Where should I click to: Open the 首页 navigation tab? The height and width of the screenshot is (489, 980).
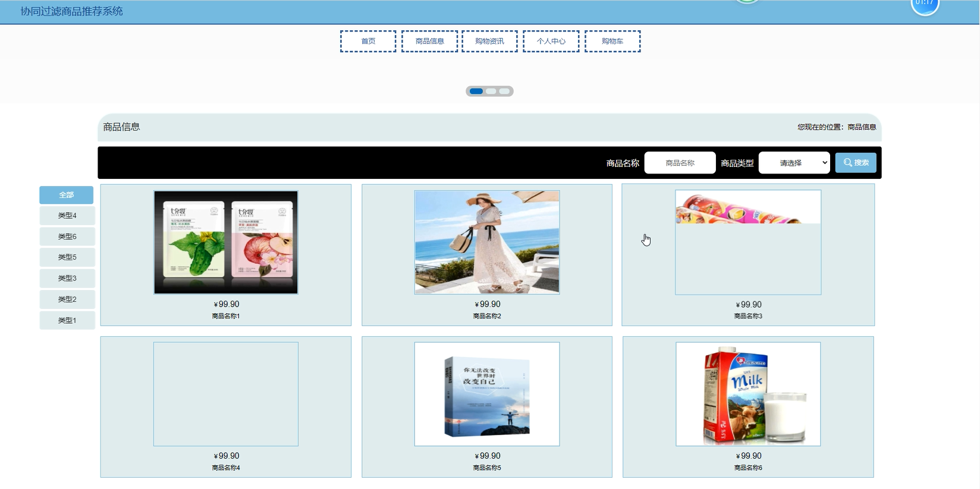click(368, 42)
